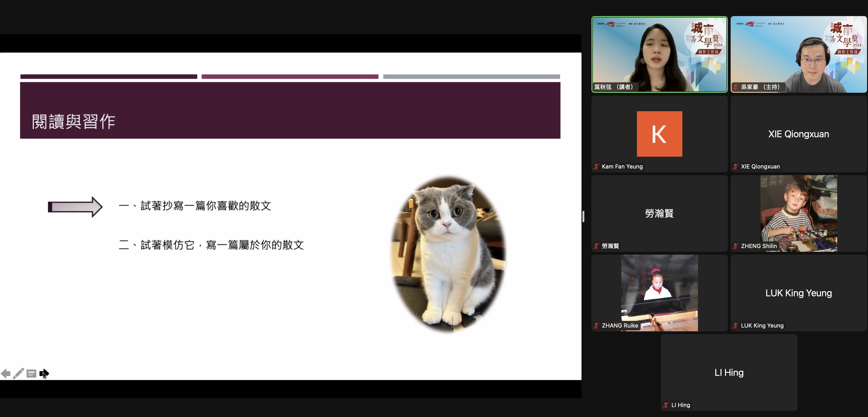Viewport: 868px width, 417px height.
Task: Open the slide notes/menu icon
Action: click(31, 373)
